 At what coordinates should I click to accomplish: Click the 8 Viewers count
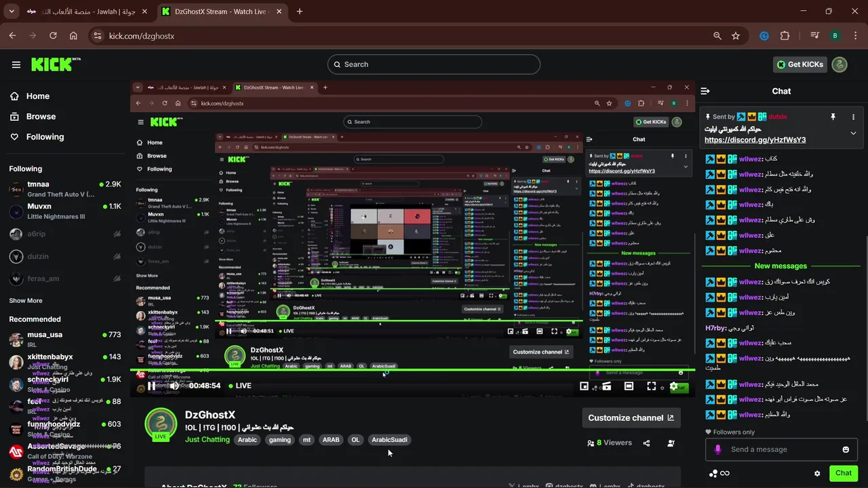point(610,443)
